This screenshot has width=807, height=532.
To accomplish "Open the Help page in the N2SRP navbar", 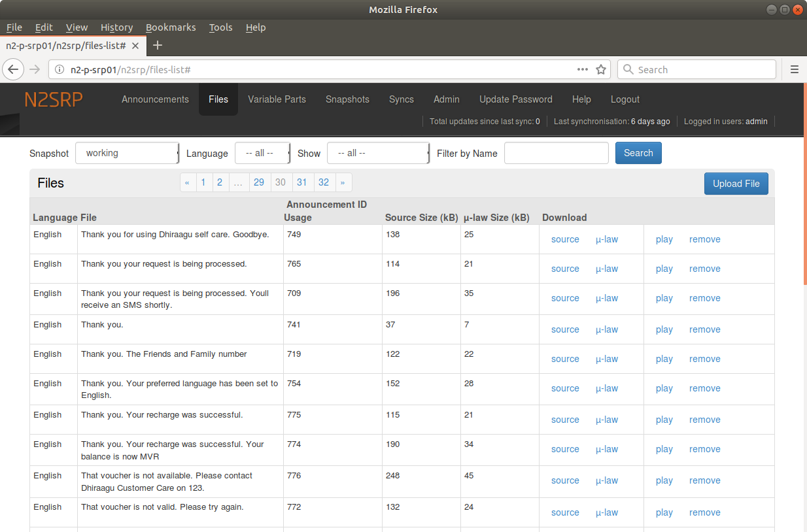I will tap(581, 99).
